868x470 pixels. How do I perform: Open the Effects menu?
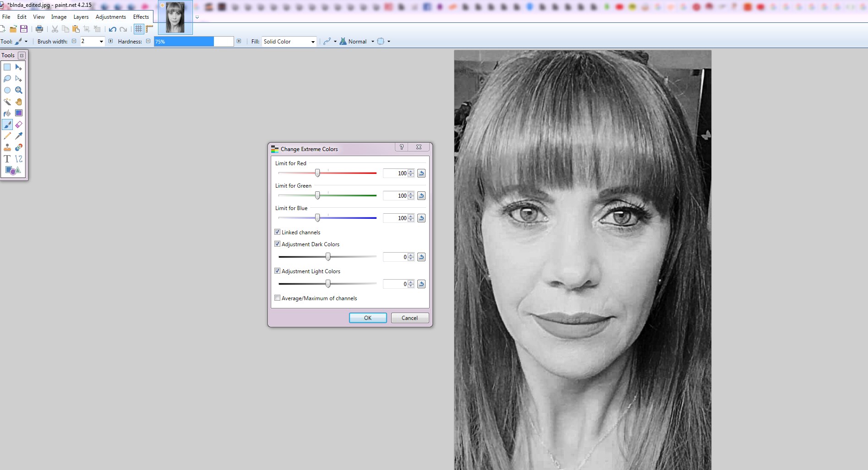[141, 17]
